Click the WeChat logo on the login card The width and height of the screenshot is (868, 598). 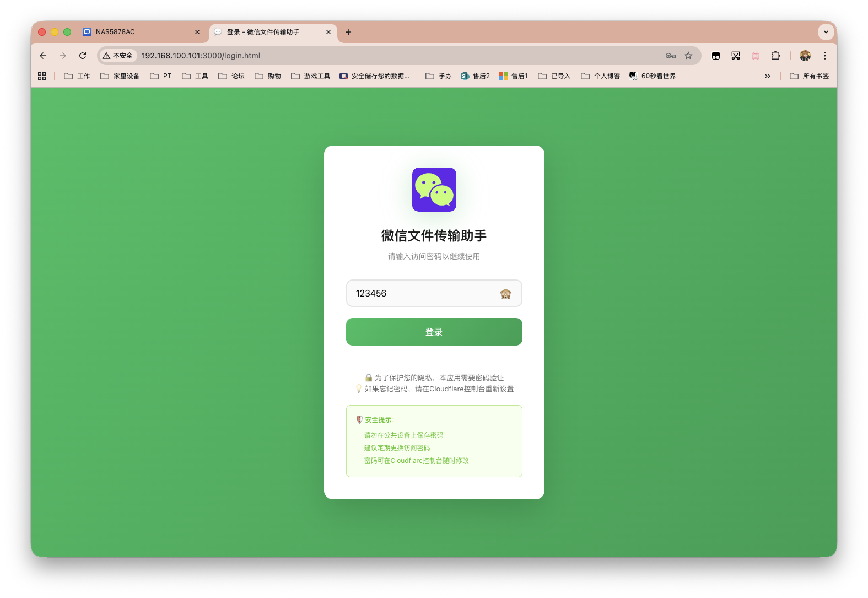[434, 190]
